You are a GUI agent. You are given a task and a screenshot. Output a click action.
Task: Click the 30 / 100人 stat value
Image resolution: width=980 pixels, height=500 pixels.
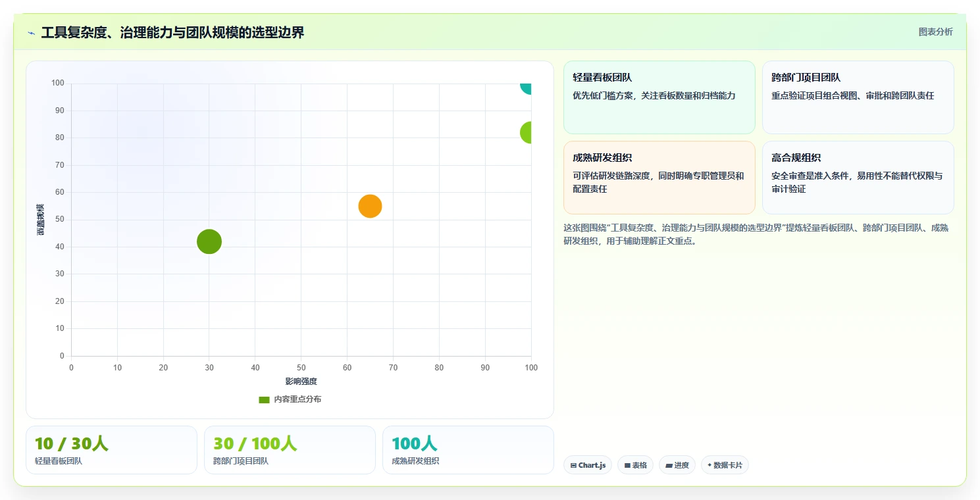[x=255, y=443]
